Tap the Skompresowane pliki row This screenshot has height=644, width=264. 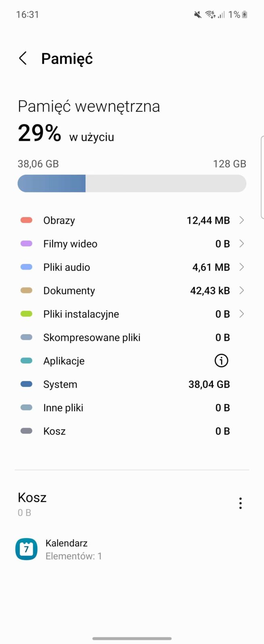pos(92,337)
